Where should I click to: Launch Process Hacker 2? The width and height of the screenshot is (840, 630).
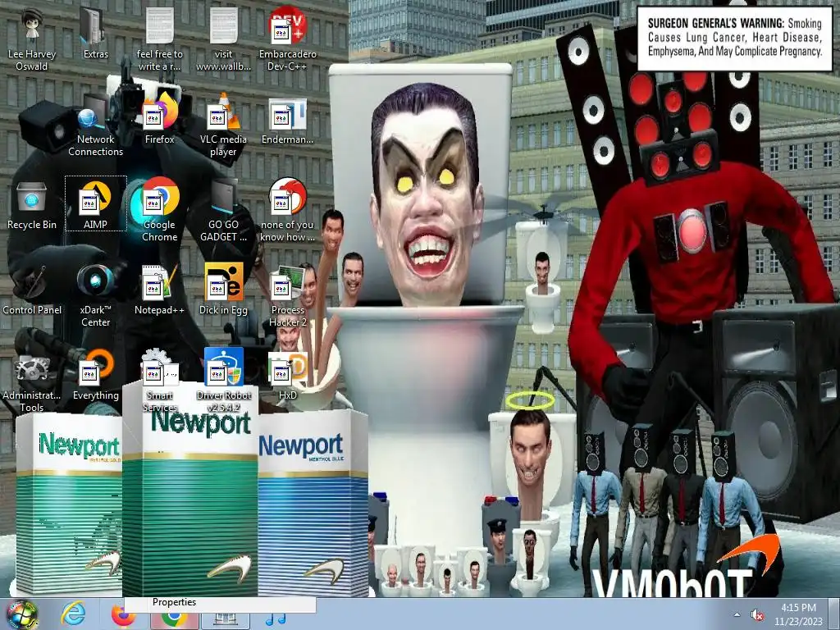coord(288,294)
